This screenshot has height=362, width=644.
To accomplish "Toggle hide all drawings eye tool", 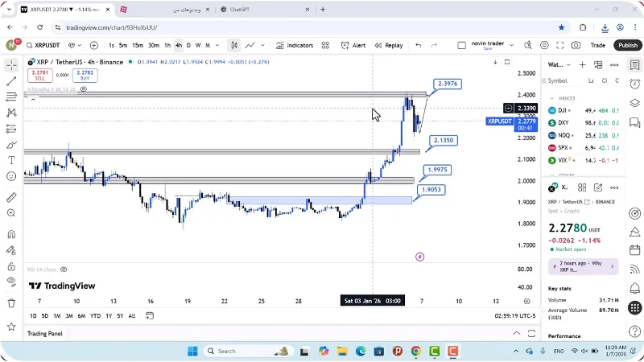I will pos(11,281).
